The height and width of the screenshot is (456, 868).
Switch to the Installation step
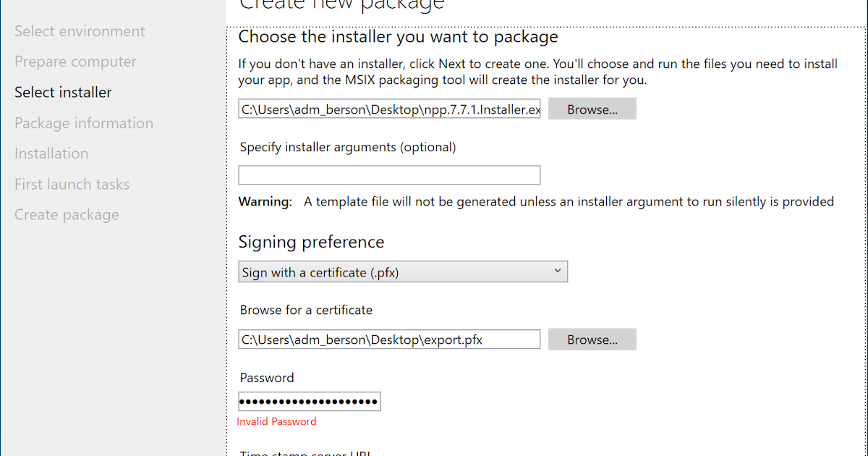[x=51, y=153]
